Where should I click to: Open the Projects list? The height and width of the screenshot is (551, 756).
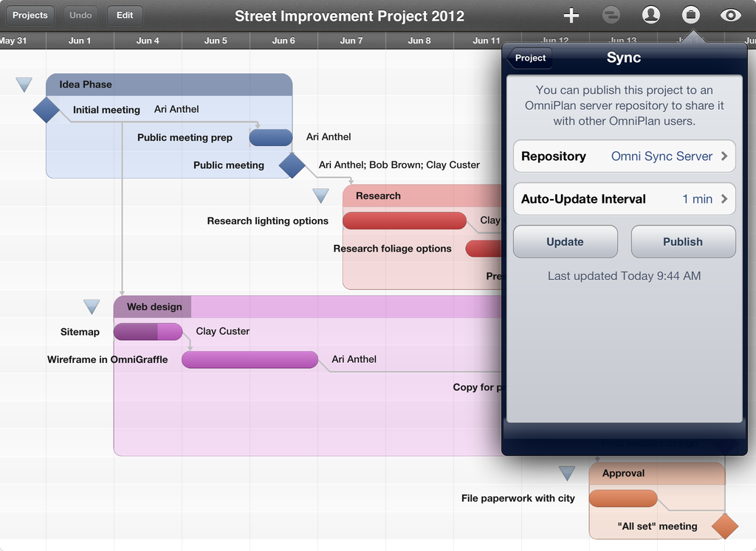30,15
